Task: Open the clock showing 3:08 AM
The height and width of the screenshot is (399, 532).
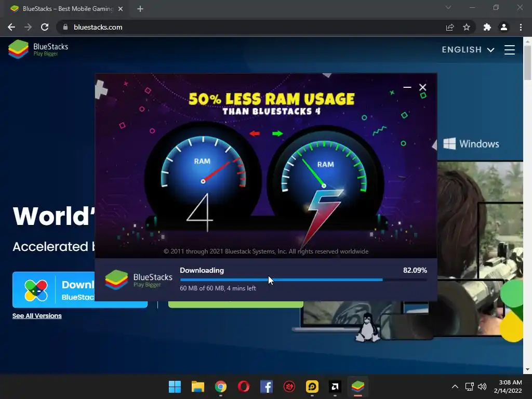Action: (x=508, y=387)
